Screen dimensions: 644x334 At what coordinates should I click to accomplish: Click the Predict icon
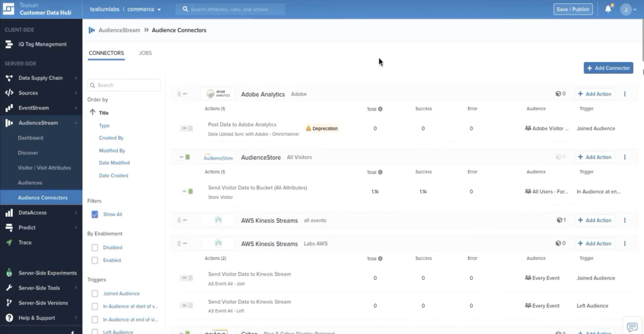[x=9, y=227]
